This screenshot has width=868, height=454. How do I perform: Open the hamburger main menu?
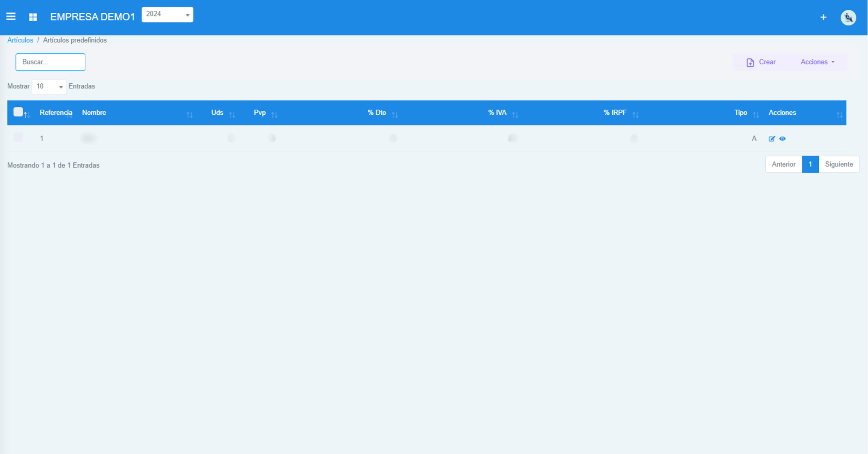pos(11,17)
